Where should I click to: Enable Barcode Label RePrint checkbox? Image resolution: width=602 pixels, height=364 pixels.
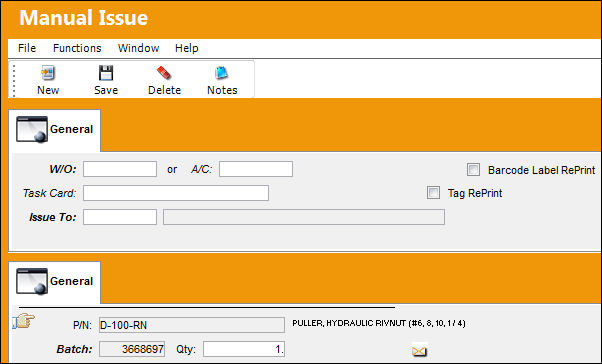coord(473,169)
